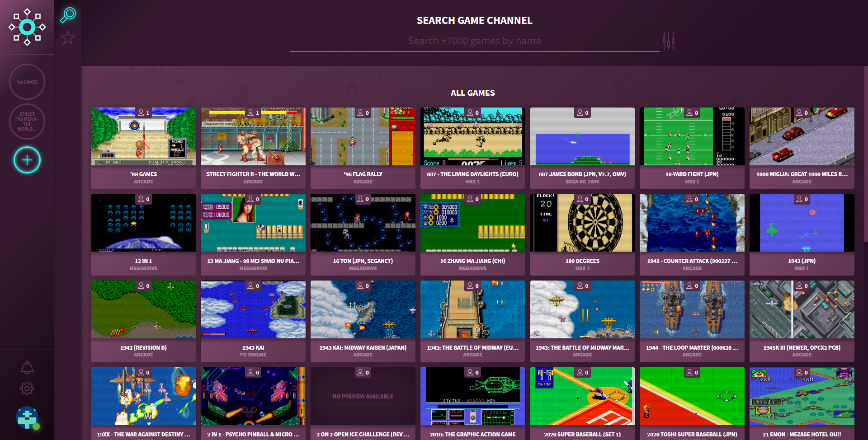Click '88 GAMES title text
This screenshot has width=868, height=440.
pyautogui.click(x=144, y=174)
